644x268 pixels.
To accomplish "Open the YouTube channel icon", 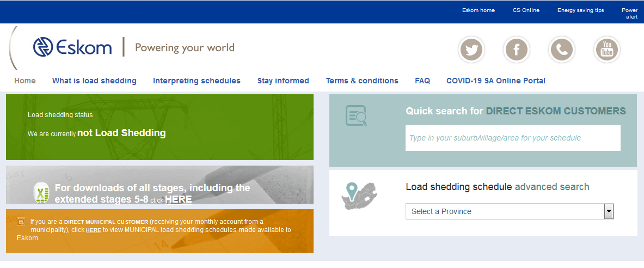I will [x=606, y=50].
